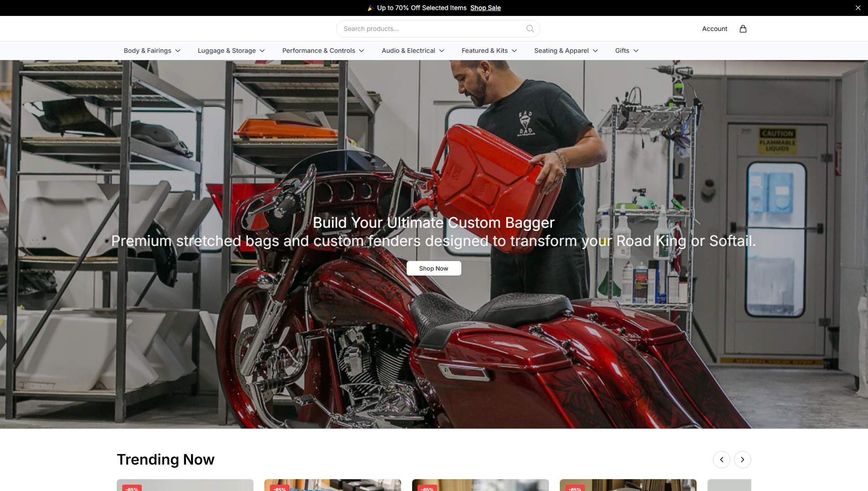Click the Trending Now heading

[165, 460]
